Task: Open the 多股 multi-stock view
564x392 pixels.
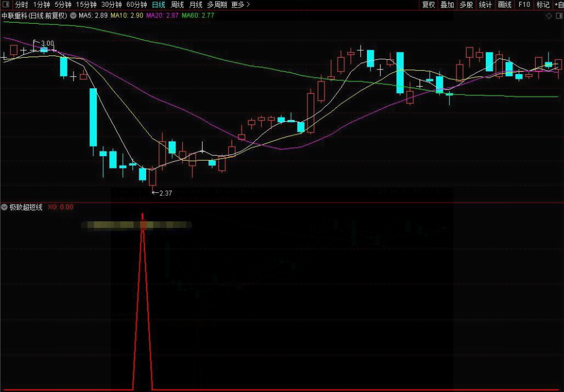Action: (x=466, y=5)
